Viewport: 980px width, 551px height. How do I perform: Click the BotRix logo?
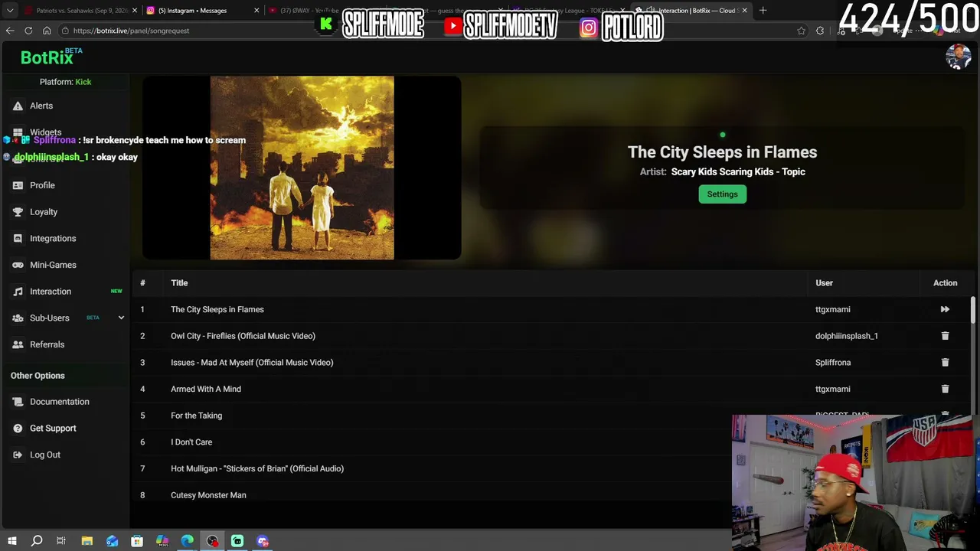pos(51,57)
